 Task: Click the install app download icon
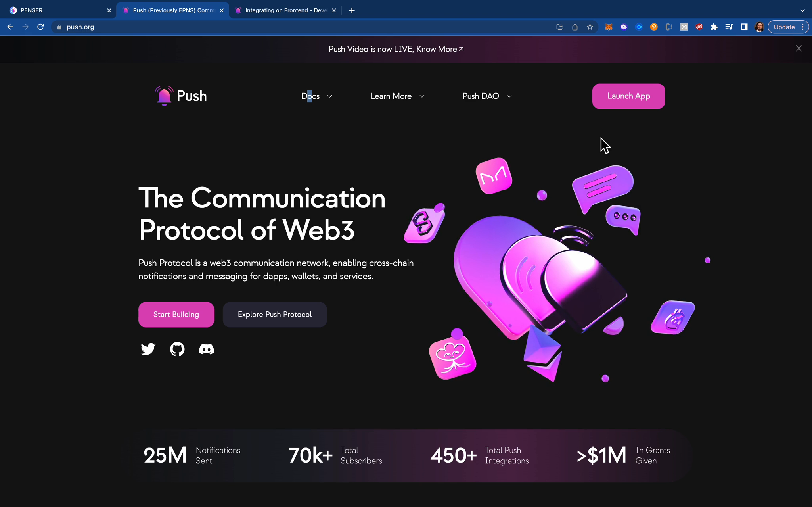(560, 27)
